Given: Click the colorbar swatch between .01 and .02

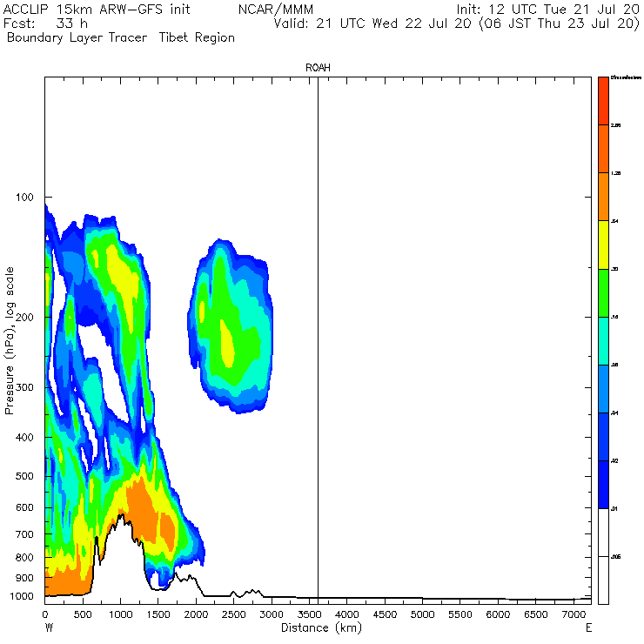Looking at the screenshot, I should (603, 485).
